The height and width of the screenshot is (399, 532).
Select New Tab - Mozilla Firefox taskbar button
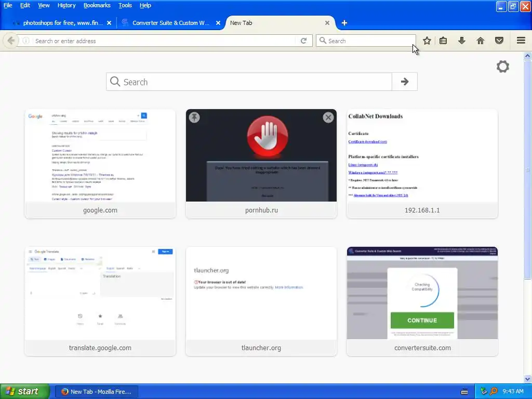click(x=97, y=392)
